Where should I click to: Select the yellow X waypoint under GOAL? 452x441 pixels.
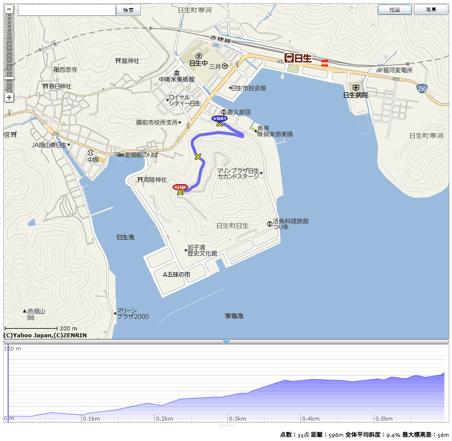[180, 192]
